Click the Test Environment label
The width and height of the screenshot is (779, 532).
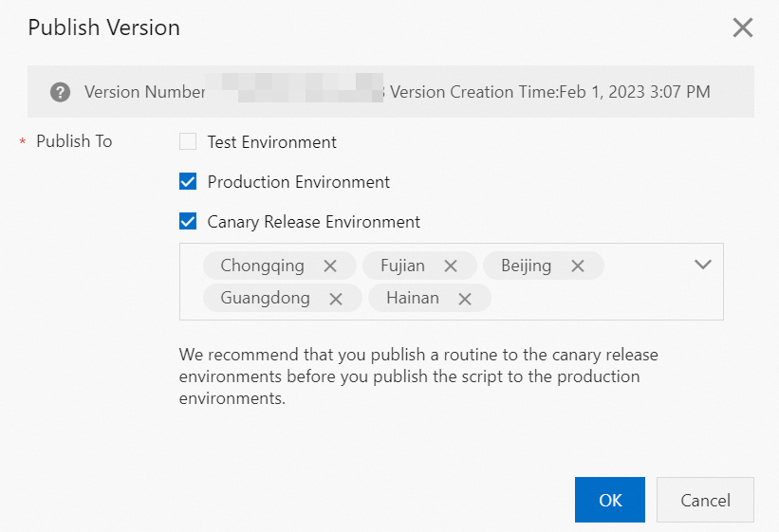(272, 142)
